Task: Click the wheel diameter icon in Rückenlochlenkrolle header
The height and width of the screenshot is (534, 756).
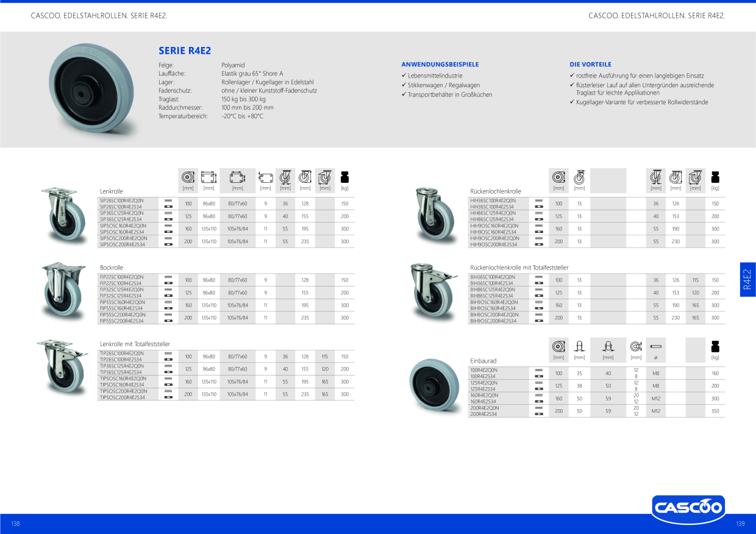Action: click(558, 177)
